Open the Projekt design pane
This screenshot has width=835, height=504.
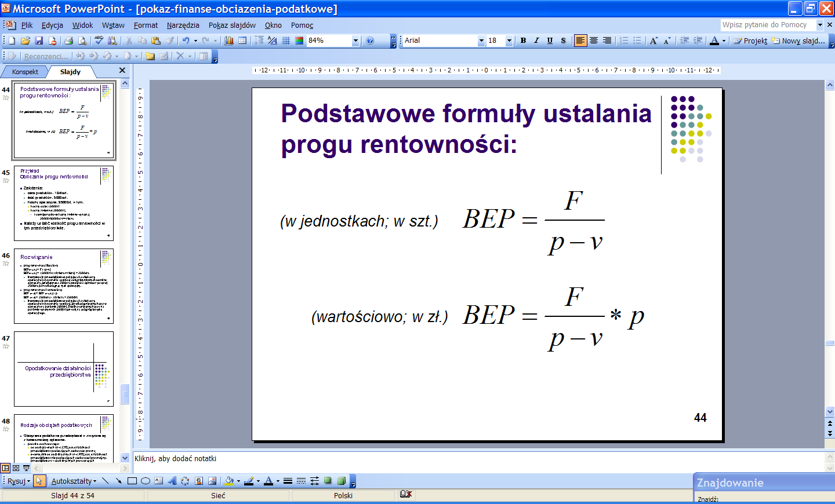pos(750,41)
